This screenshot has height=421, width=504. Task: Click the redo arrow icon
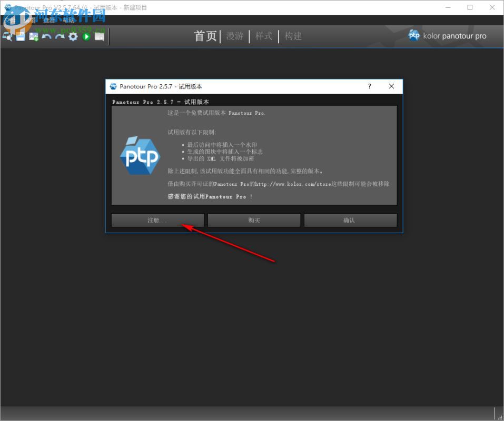(60, 37)
